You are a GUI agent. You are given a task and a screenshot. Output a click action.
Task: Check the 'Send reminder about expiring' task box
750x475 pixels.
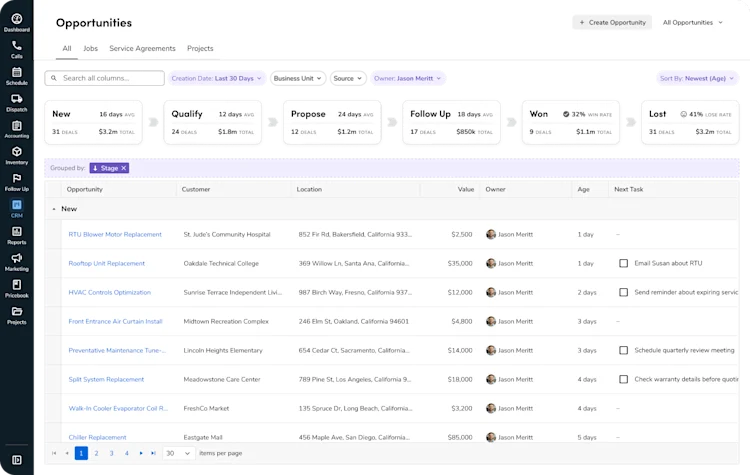(623, 292)
